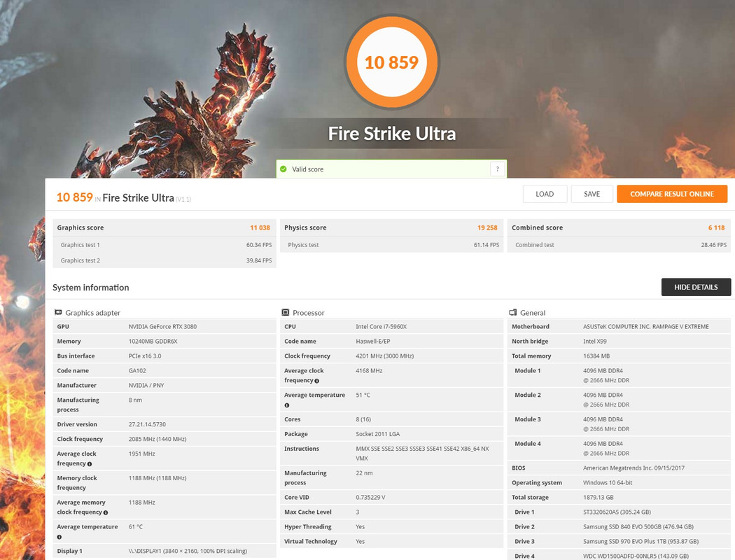Screen dimensions: 735x560
Task: Collapse system info with HIDE DETAILS
Action: (696, 287)
